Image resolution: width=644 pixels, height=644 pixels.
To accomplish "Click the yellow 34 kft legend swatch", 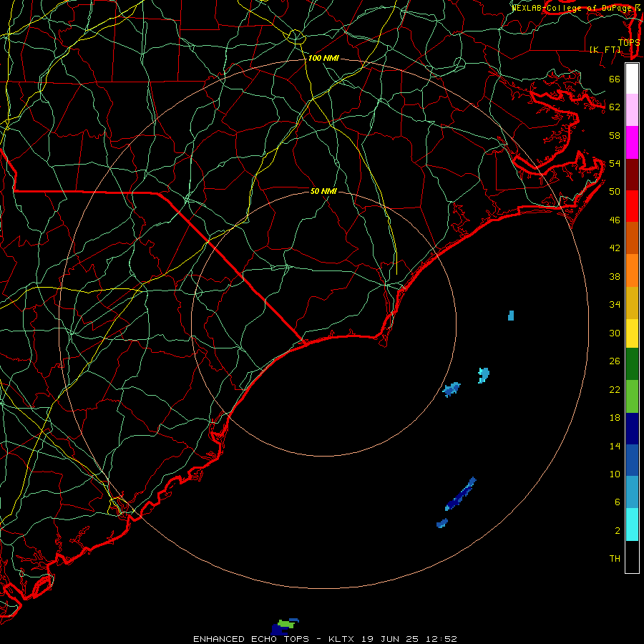I will pos(632,333).
